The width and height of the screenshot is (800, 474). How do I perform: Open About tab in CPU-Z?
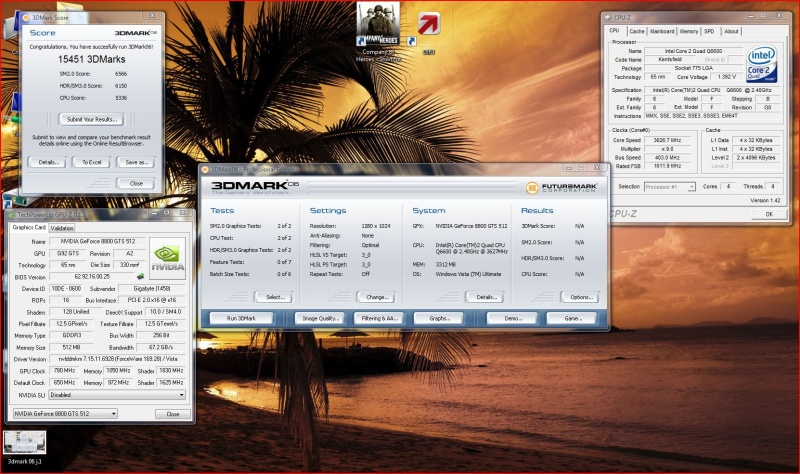tap(731, 31)
